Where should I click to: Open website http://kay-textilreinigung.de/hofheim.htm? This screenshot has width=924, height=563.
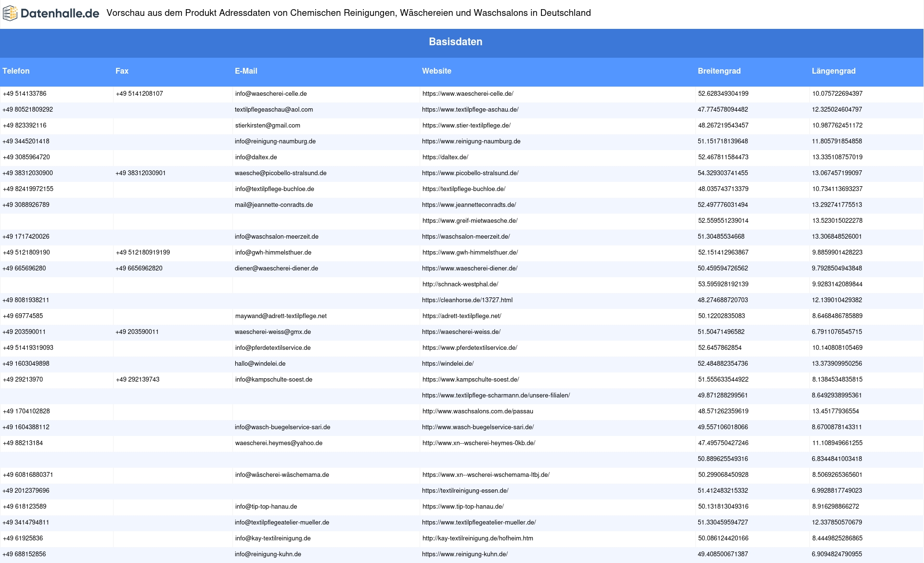tap(478, 538)
